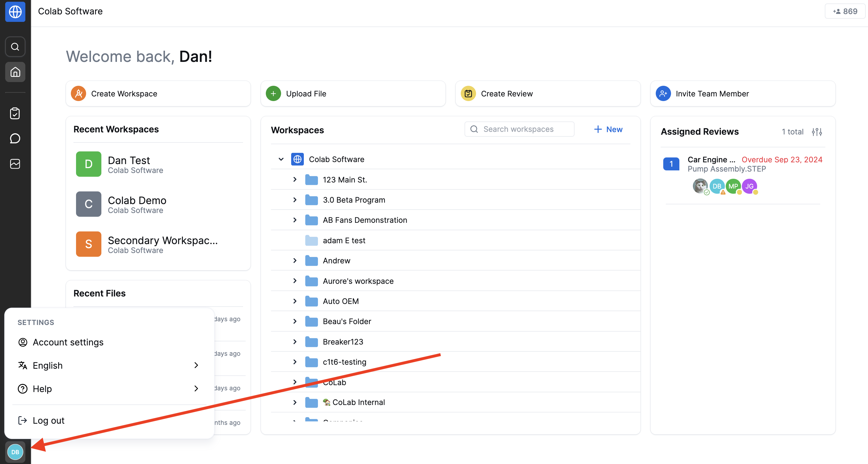Click the Dan Test green D tile
Viewport: 868px width, 464px height.
88,164
